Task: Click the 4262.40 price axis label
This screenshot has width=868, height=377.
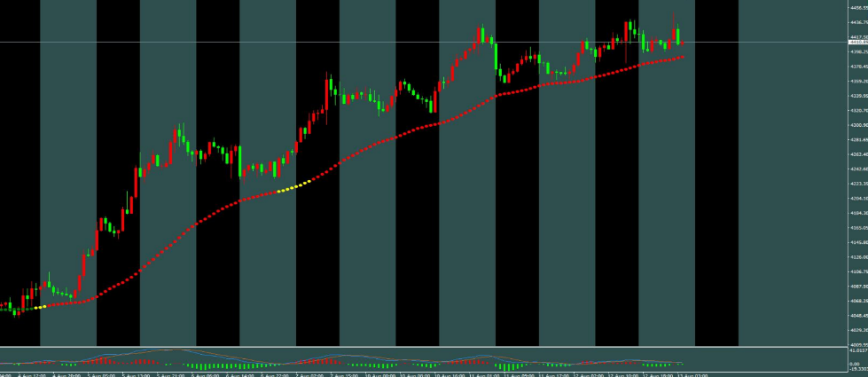Action: pos(859,154)
